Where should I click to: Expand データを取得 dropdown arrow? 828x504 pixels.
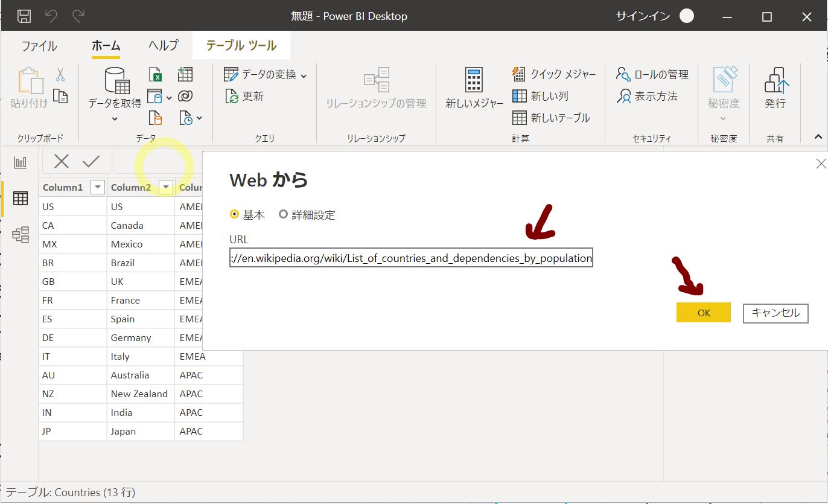(115, 119)
